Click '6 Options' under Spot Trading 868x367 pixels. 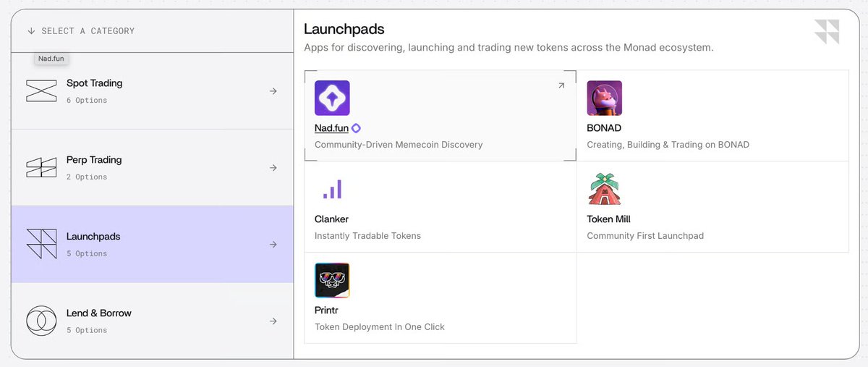click(87, 101)
